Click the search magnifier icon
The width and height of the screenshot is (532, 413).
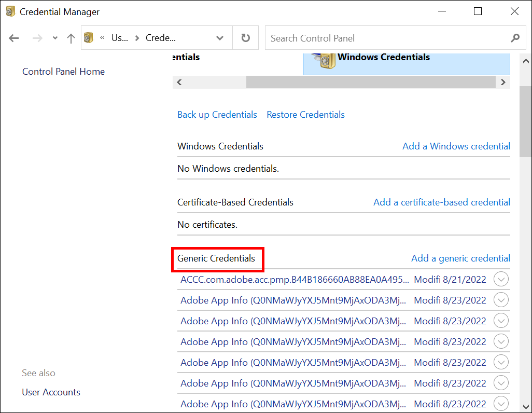(515, 38)
